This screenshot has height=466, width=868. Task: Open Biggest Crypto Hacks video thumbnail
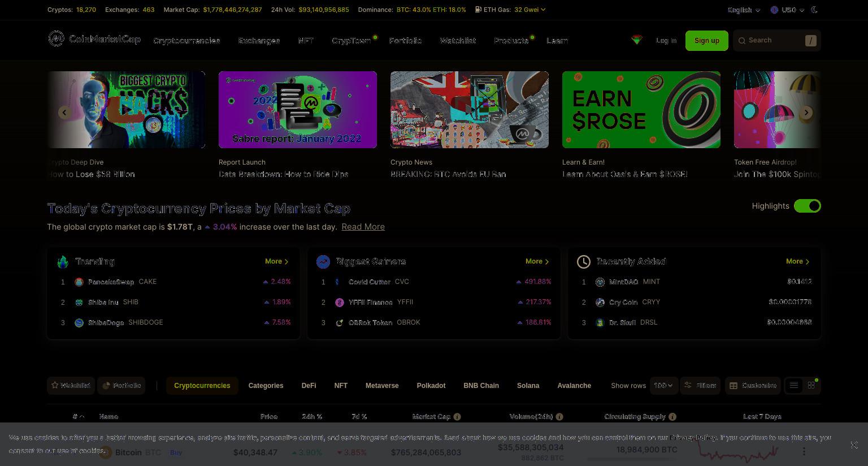[x=126, y=110]
